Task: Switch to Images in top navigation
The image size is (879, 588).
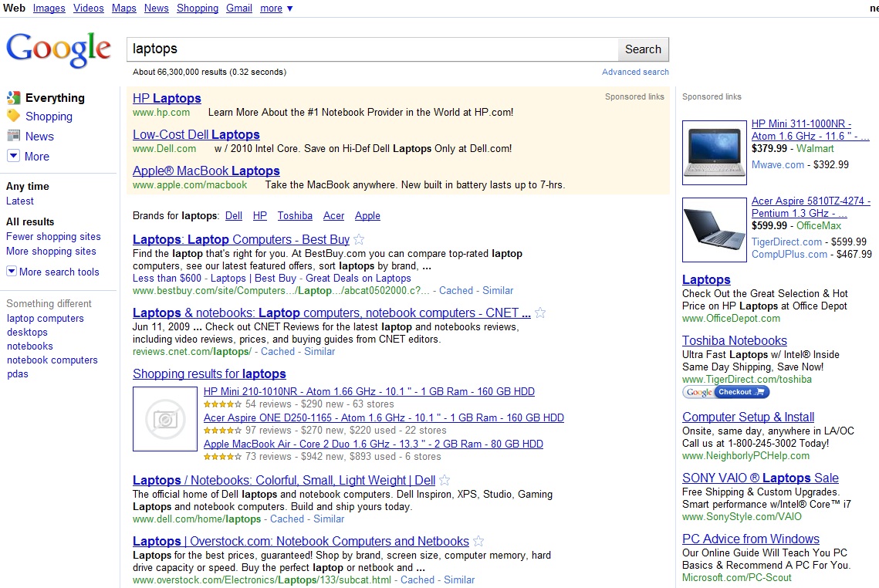Action: click(x=49, y=8)
